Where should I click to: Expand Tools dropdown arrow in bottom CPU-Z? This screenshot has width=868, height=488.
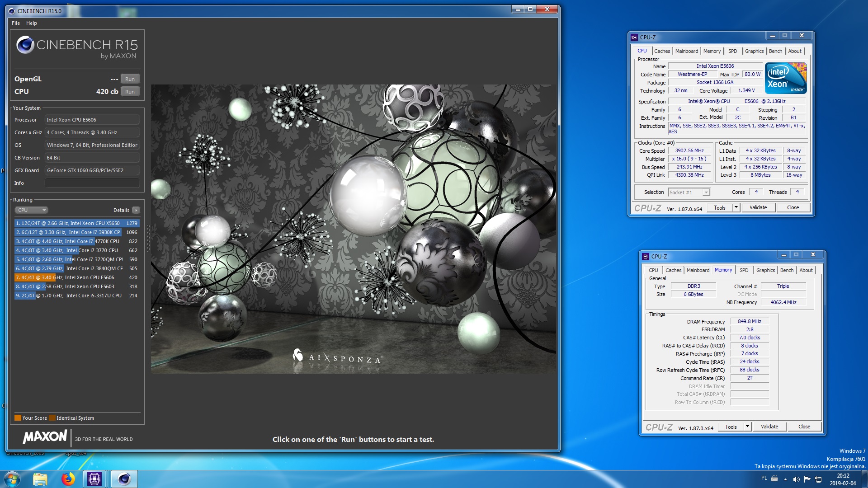[x=747, y=427]
